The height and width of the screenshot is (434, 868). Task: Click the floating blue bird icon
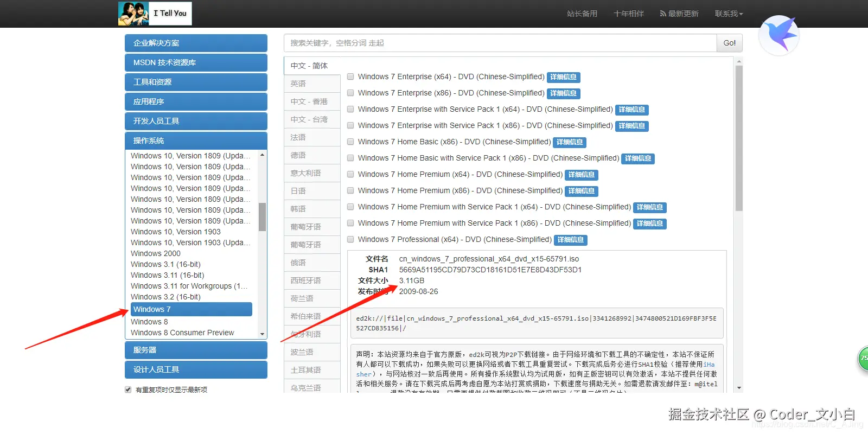point(779,35)
